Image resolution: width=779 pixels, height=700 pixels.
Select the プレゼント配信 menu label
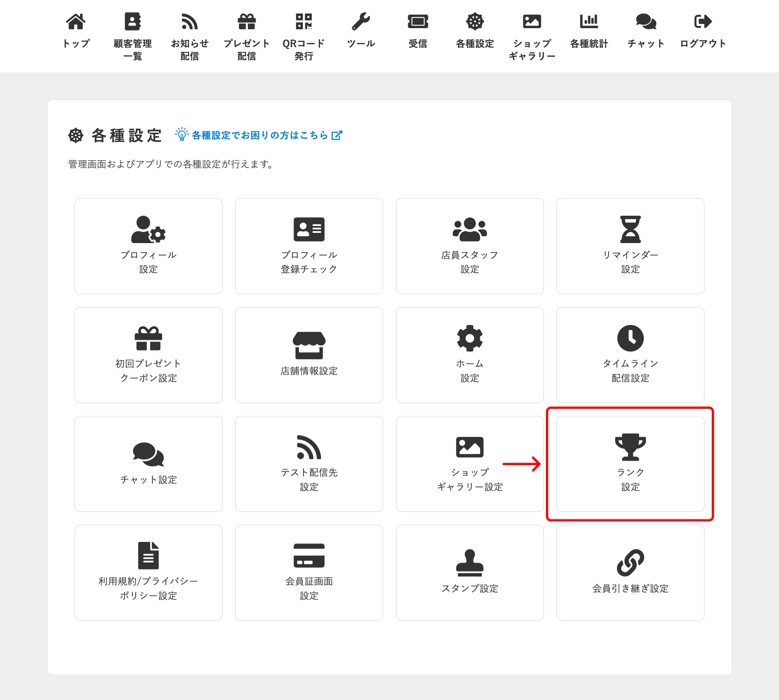[x=246, y=49]
